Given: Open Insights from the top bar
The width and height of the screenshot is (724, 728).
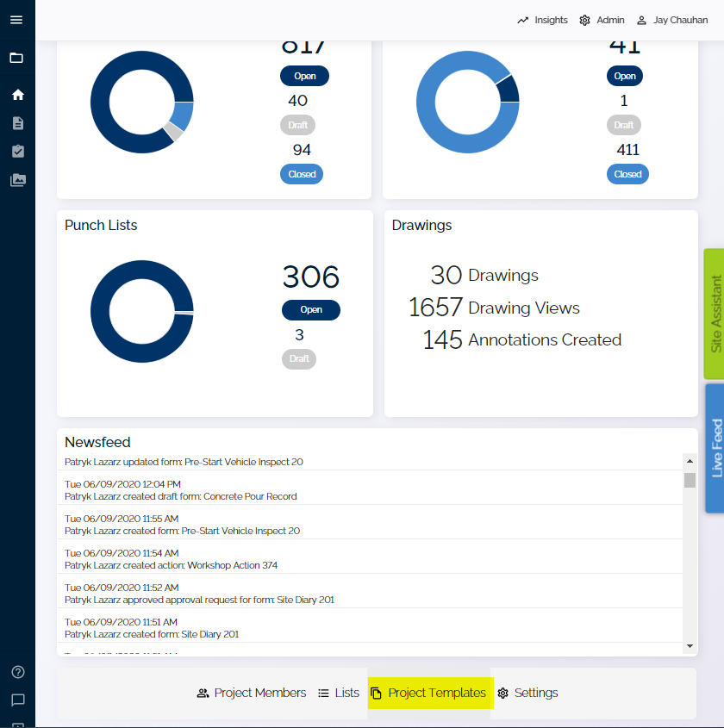Looking at the screenshot, I should click(541, 20).
